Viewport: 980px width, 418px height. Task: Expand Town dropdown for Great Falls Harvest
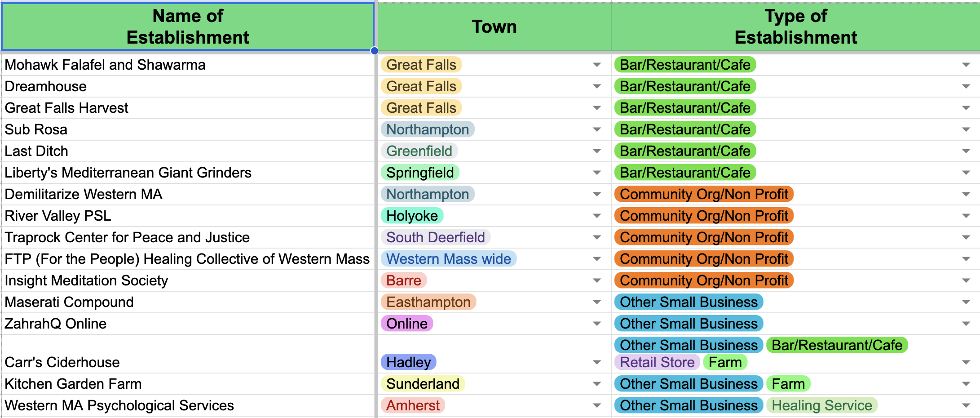tap(597, 108)
